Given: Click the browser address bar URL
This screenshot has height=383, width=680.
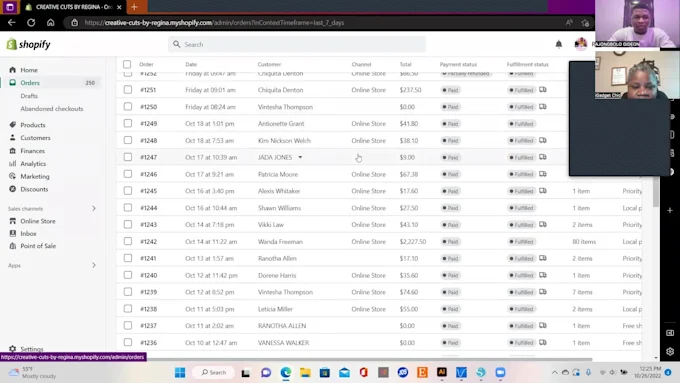Looking at the screenshot, I should pos(214,23).
